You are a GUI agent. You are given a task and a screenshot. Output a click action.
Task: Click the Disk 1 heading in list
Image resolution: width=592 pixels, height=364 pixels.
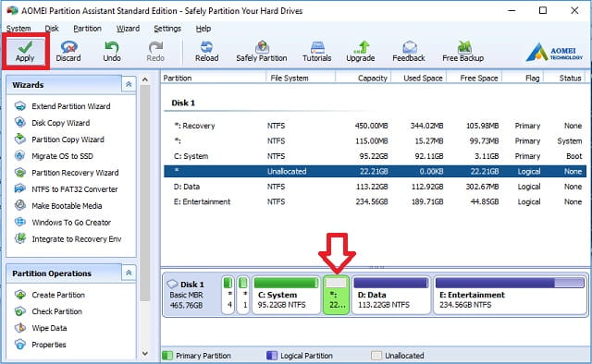tap(183, 103)
